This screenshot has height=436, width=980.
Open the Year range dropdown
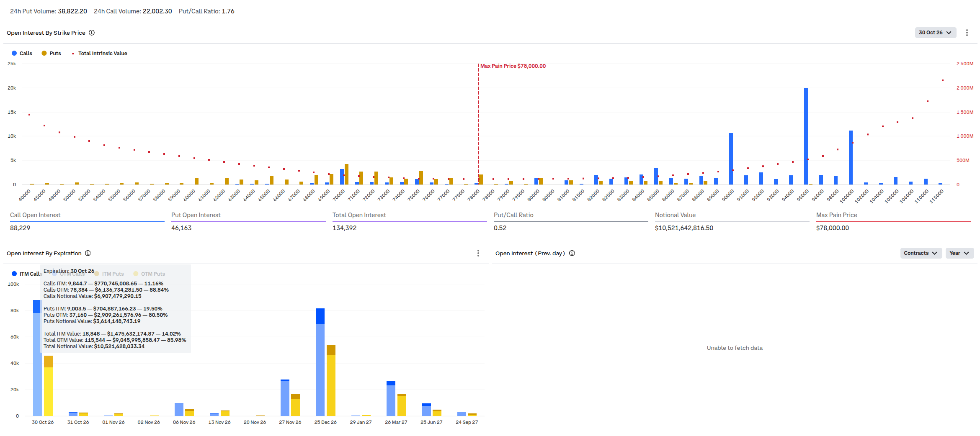coord(959,253)
